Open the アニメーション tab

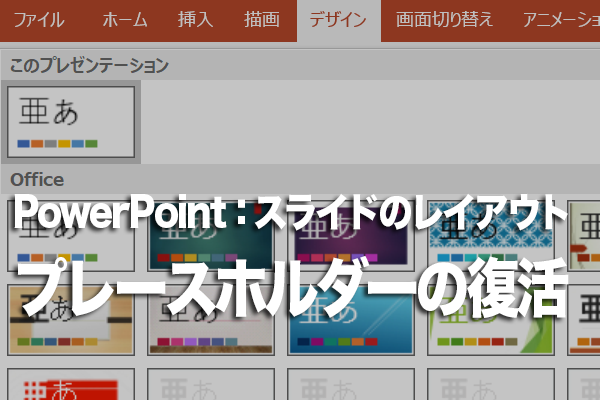(x=561, y=20)
